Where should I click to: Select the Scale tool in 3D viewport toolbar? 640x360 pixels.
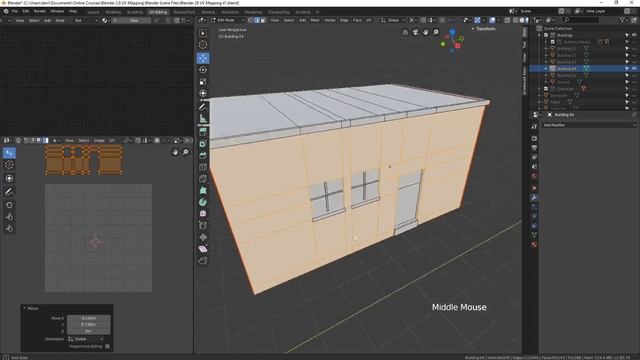pos(203,82)
